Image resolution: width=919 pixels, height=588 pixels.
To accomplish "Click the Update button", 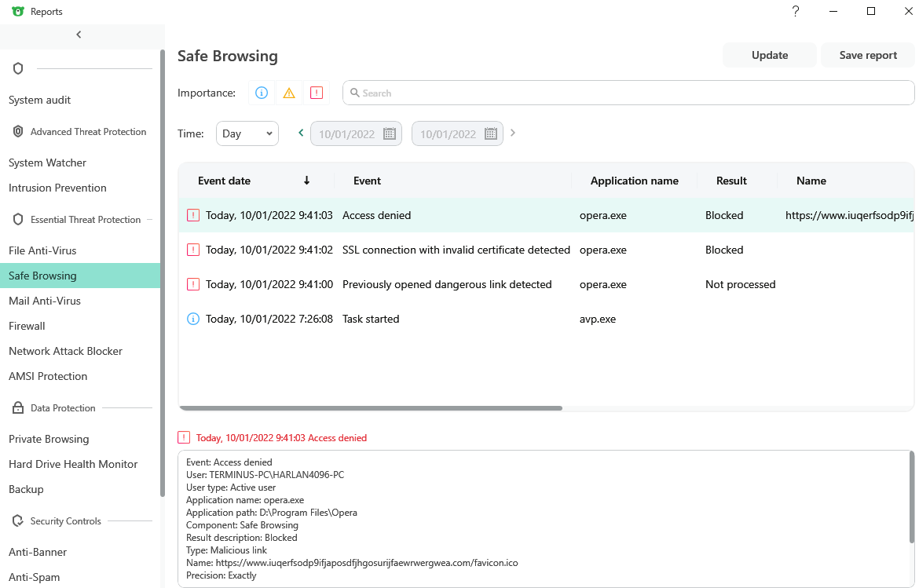I will pos(769,55).
